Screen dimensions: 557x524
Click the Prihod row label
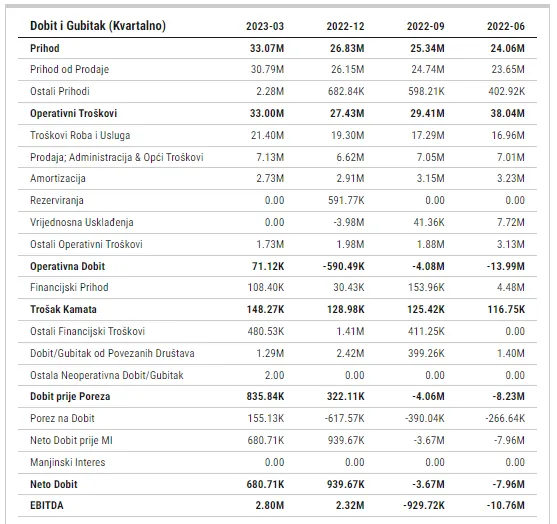point(45,48)
